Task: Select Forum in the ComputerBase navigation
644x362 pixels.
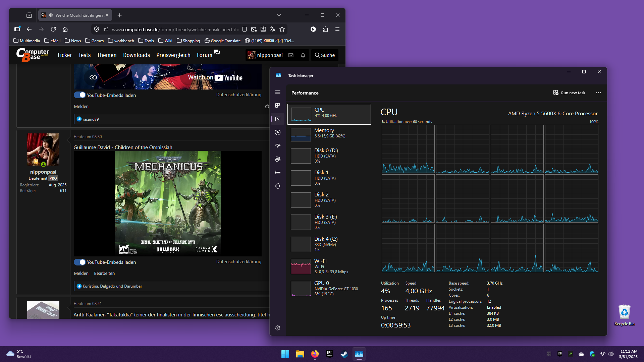Action: [x=204, y=55]
